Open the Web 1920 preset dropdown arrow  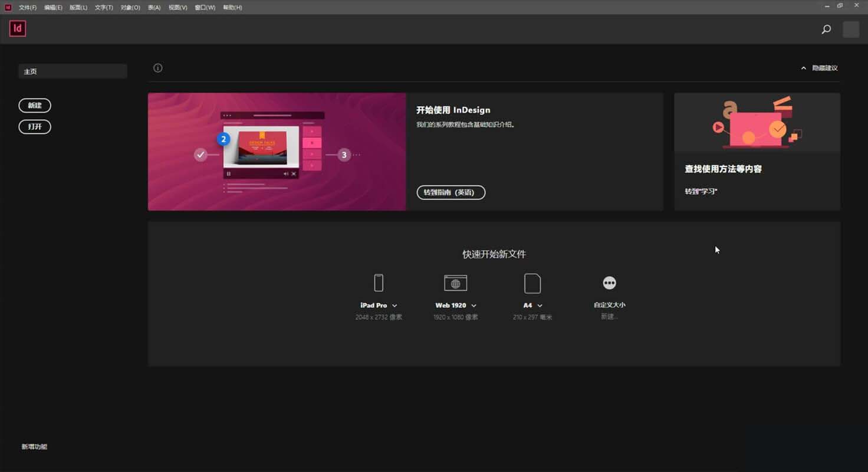point(474,306)
